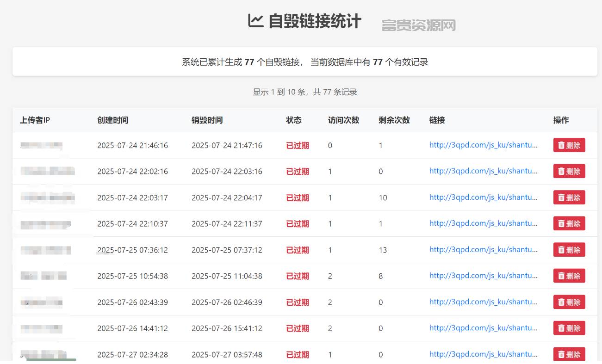This screenshot has height=364, width=602.
Task: Open the link in the 07:36:12 row
Action: point(484,249)
